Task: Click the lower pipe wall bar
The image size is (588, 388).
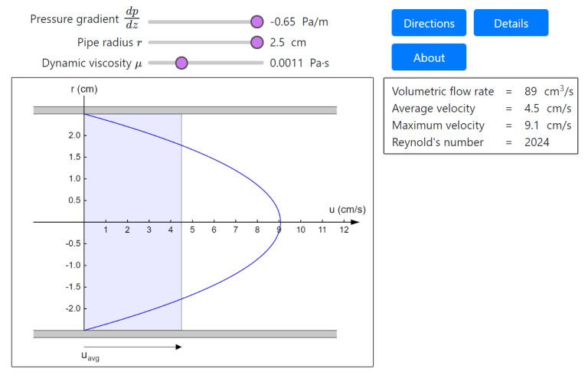Action: (x=185, y=334)
